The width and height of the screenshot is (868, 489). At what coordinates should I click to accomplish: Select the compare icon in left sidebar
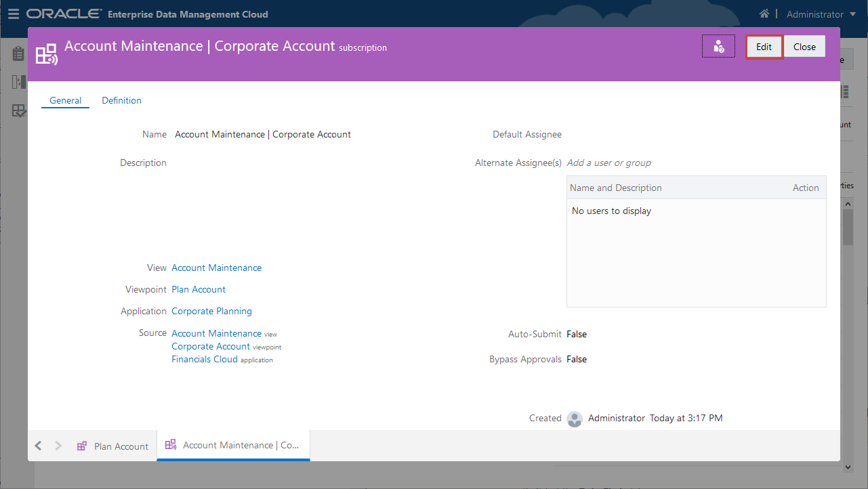point(19,82)
